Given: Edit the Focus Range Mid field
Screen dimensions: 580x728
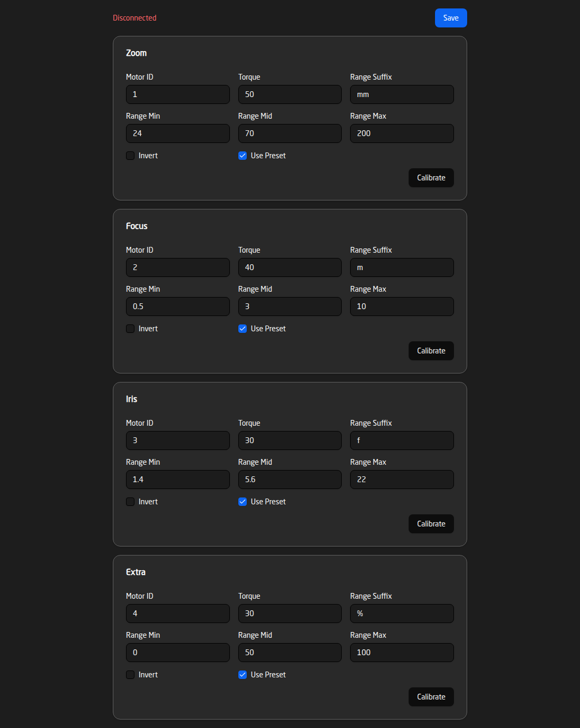Looking at the screenshot, I should (290, 306).
